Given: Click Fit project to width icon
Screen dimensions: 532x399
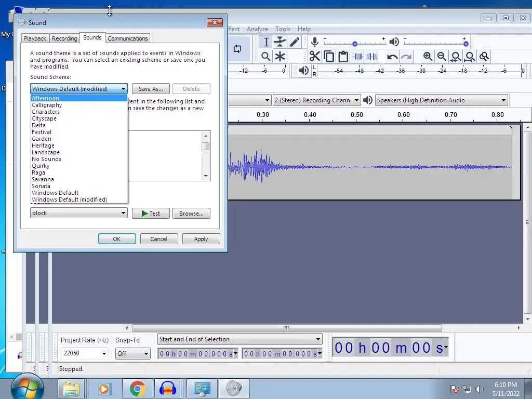Looking at the screenshot, I should click(x=470, y=56).
